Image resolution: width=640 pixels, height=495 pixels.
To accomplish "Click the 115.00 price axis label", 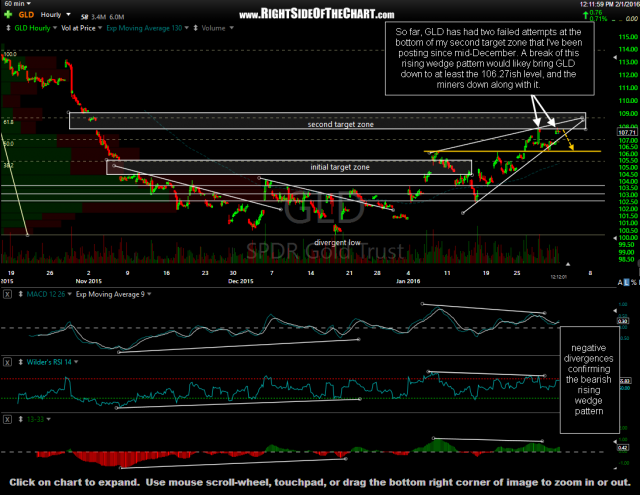I will point(628,37).
